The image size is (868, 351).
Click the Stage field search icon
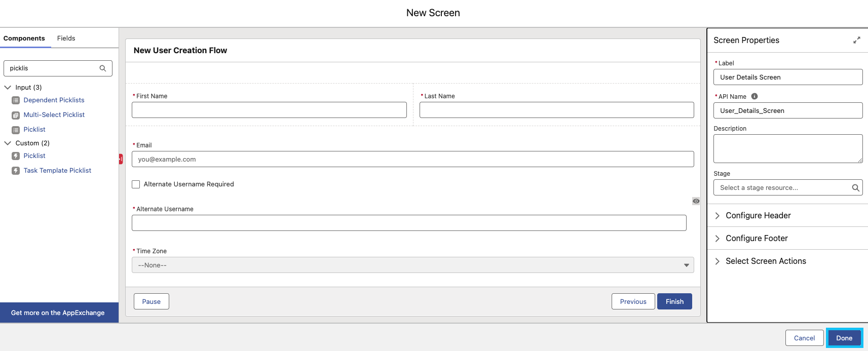(x=855, y=188)
